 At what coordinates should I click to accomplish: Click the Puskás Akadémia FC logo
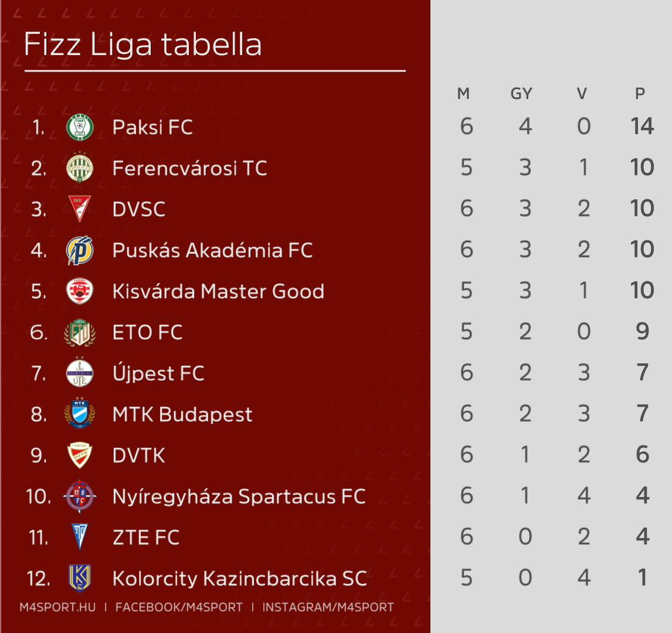pos(80,250)
